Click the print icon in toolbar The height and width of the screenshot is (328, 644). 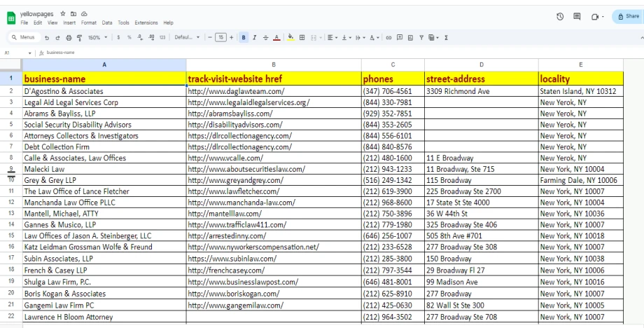(67, 36)
